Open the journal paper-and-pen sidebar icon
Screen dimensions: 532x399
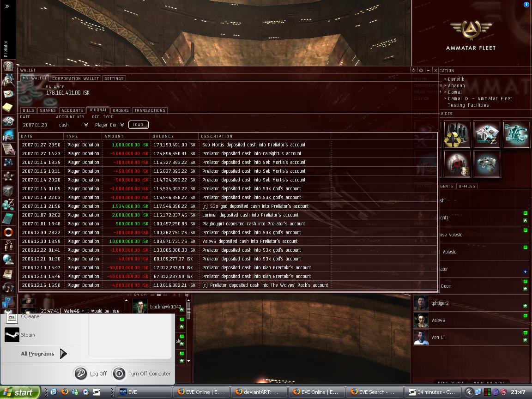click(x=8, y=149)
